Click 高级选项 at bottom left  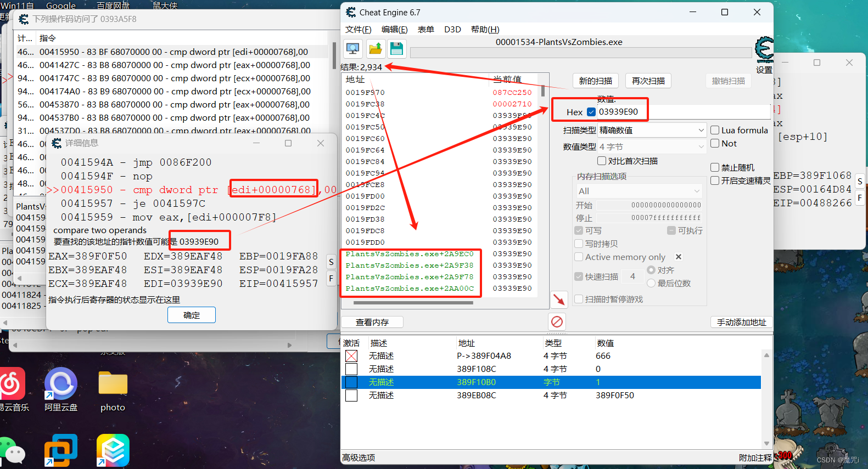359,457
